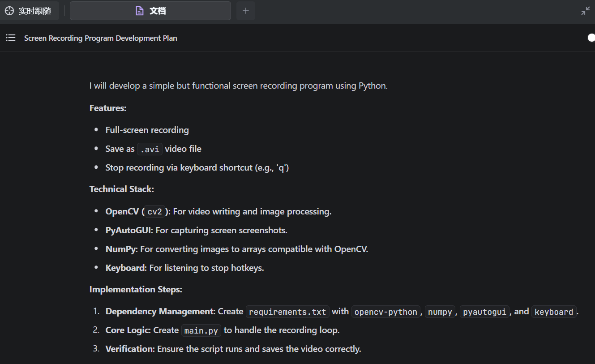
Task: Click the 实时跟随 button label
Action: tap(34, 11)
